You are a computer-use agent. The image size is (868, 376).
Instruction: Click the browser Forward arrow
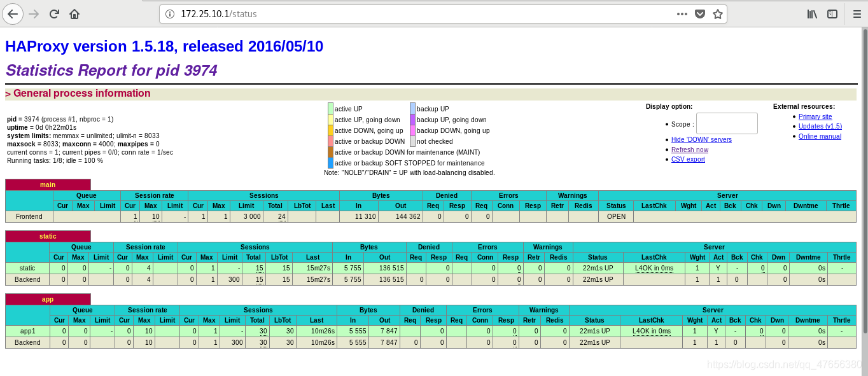[x=34, y=13]
